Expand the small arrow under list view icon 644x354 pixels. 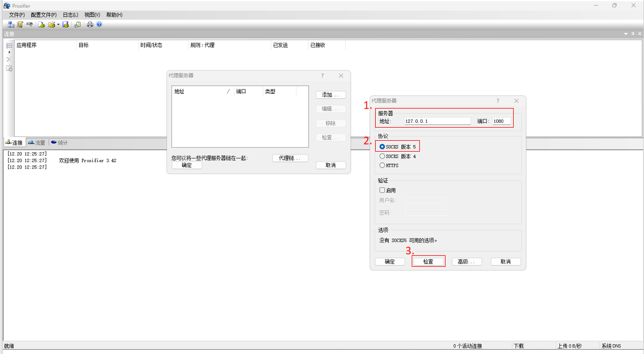[9, 52]
